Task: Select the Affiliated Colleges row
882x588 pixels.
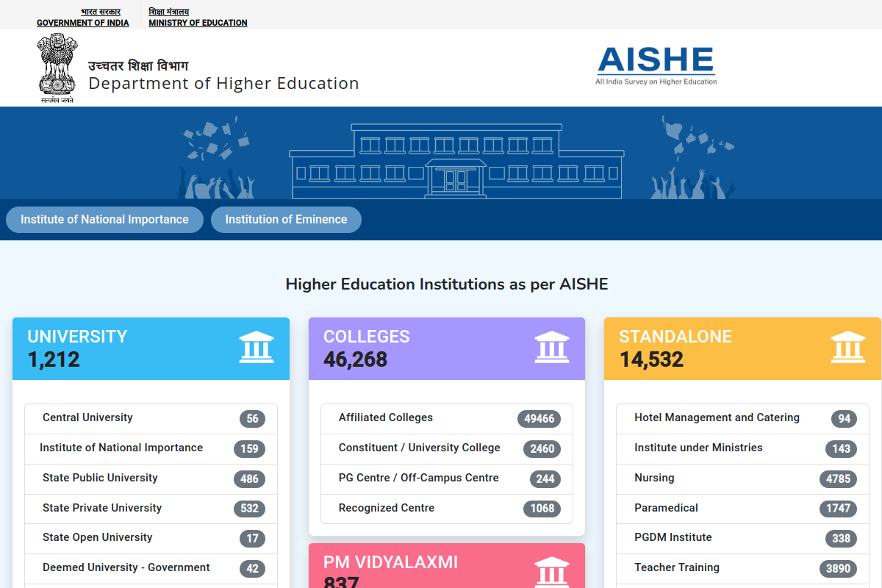Action: tap(447, 418)
